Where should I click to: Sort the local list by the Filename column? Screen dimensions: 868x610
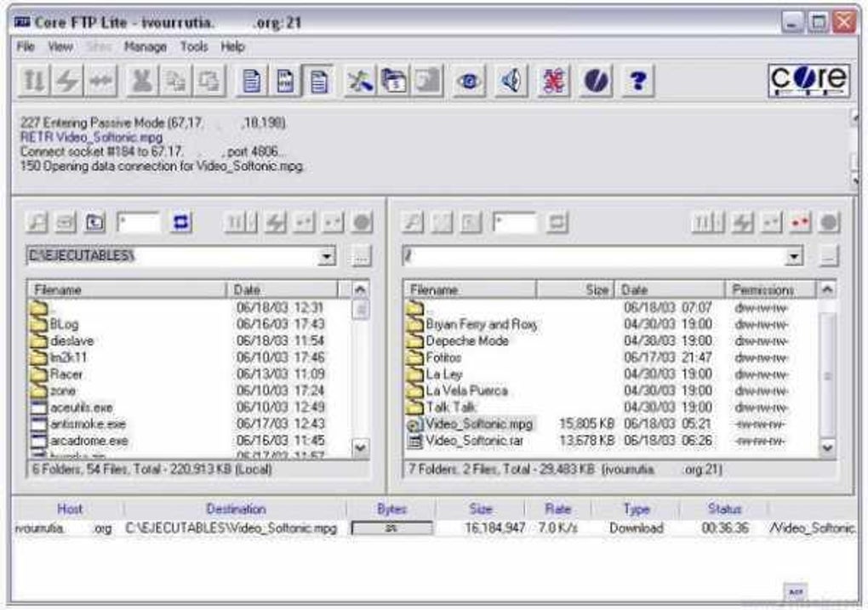click(x=127, y=289)
